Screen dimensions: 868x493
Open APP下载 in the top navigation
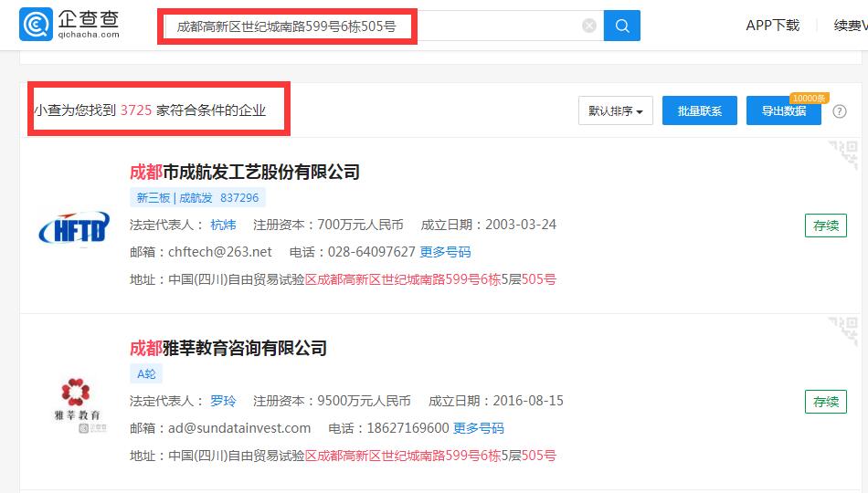pyautogui.click(x=772, y=26)
